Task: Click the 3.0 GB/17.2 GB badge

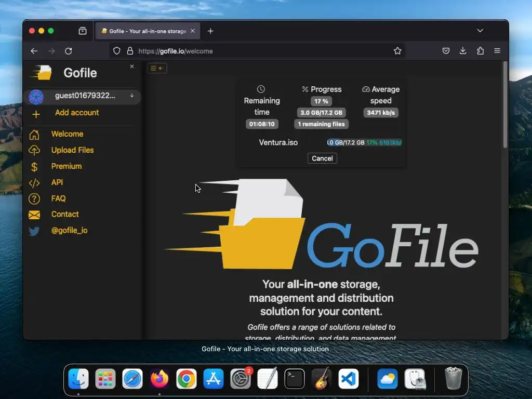Action: (321, 113)
